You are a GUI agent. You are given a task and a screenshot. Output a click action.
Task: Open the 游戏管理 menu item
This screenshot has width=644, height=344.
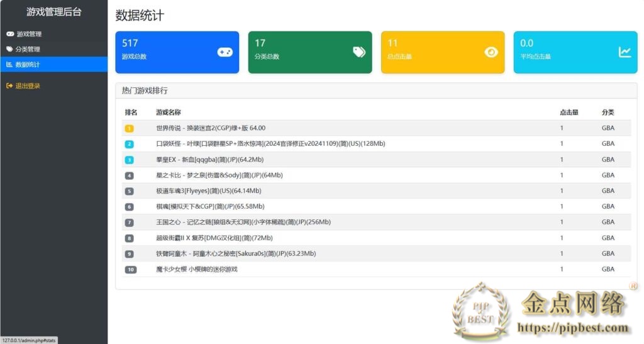coord(29,34)
